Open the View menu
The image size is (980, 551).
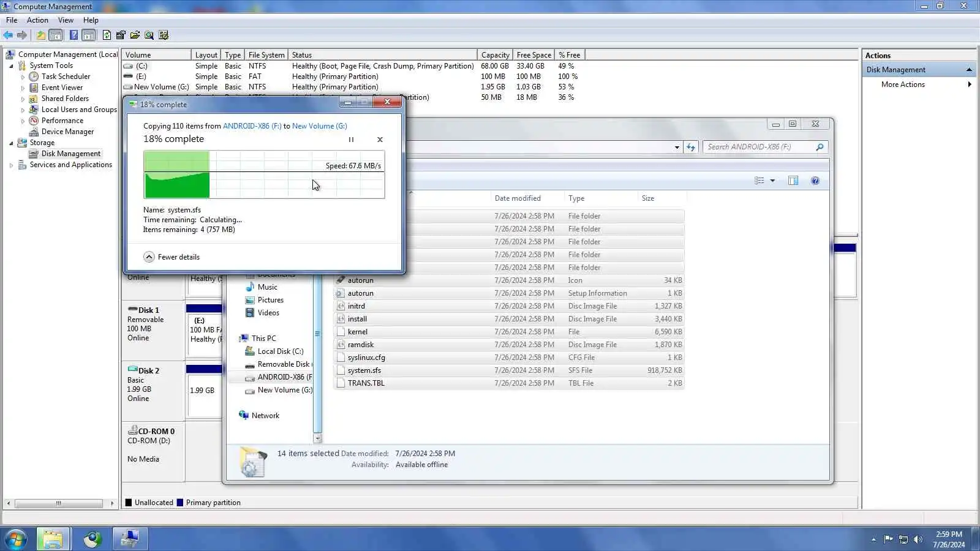point(66,20)
